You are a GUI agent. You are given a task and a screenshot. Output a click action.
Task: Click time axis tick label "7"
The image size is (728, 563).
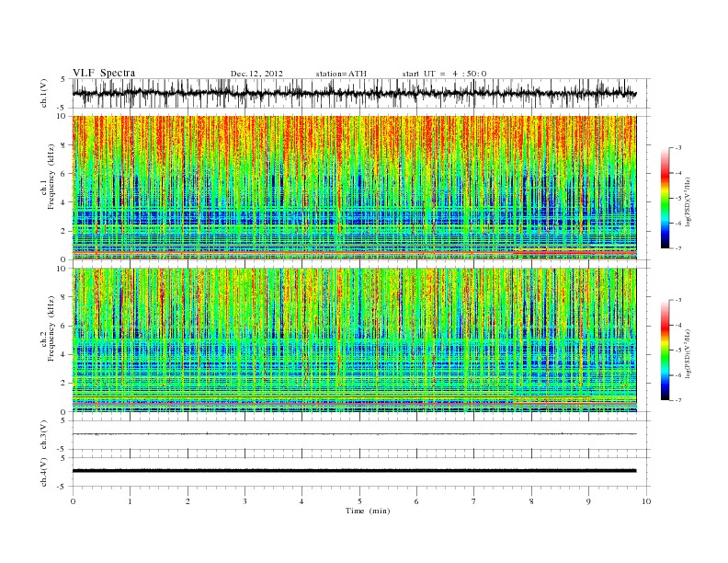(474, 501)
